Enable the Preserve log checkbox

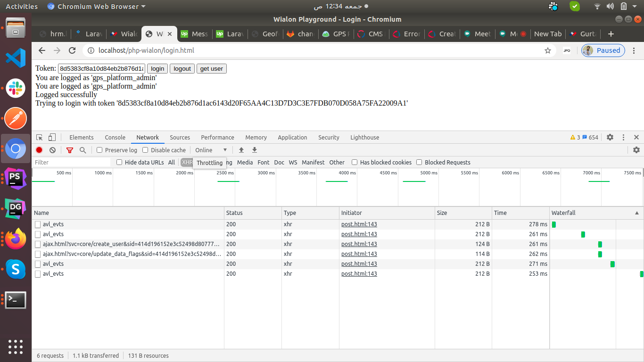coord(99,150)
